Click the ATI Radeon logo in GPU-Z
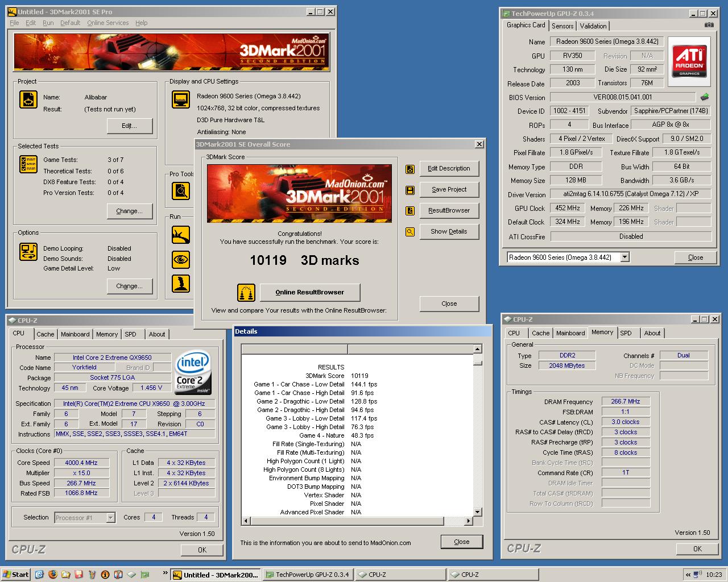 689,61
